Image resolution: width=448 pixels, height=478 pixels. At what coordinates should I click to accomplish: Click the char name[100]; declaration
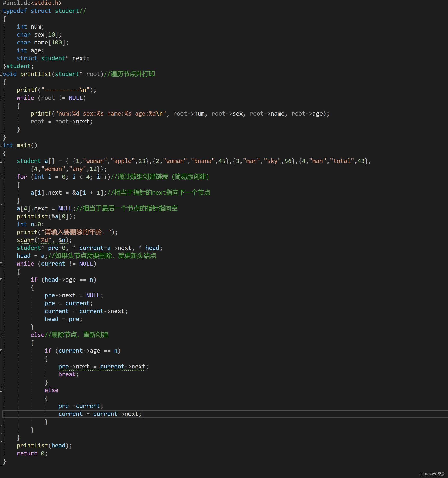pos(42,43)
